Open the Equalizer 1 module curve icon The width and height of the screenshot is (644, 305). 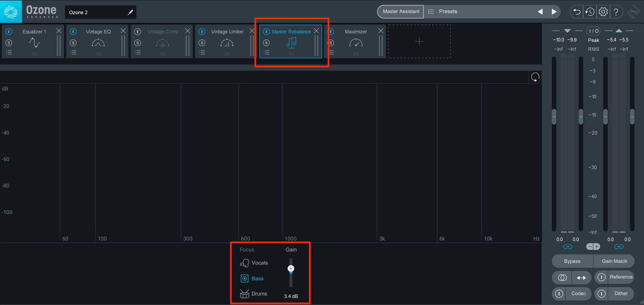click(34, 43)
